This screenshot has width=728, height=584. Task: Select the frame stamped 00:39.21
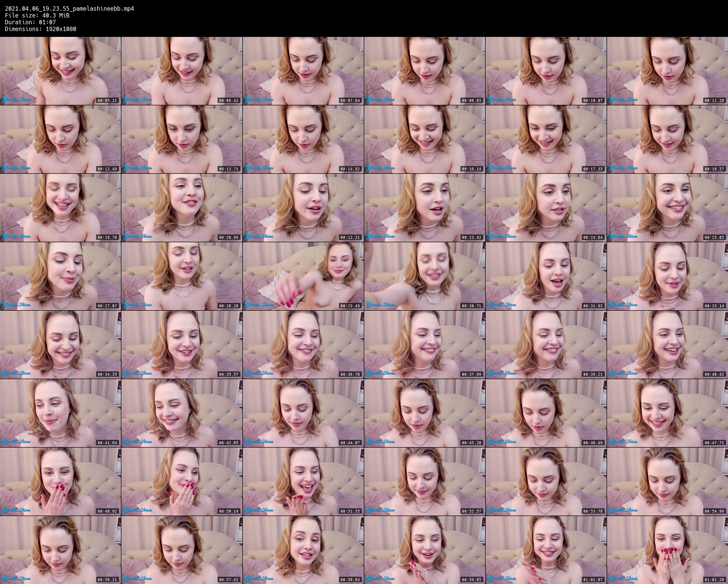[546, 345]
